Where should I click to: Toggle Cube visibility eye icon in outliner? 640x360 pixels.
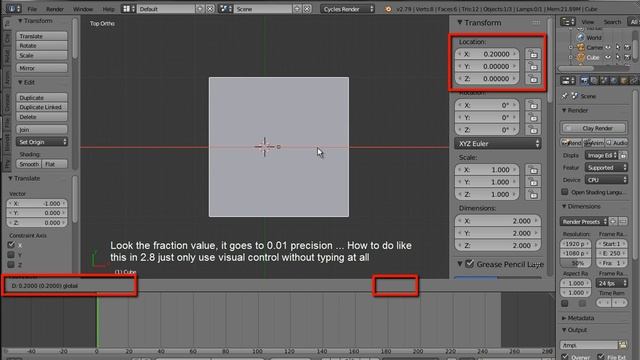[608, 58]
